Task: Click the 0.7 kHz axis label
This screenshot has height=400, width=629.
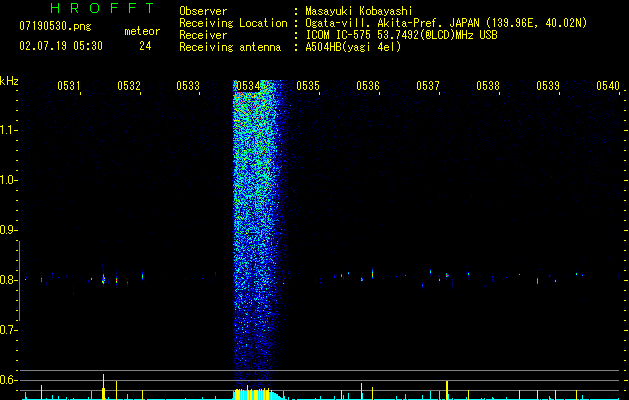Action: tap(7, 330)
